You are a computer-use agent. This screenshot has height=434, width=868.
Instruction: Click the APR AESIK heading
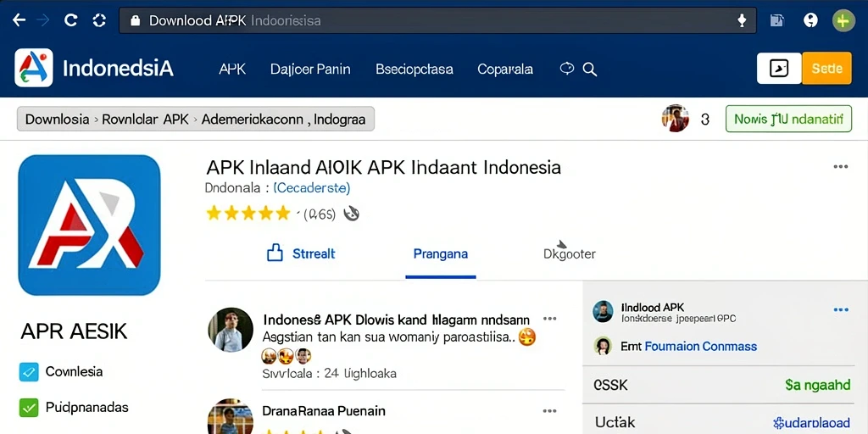[x=74, y=331]
